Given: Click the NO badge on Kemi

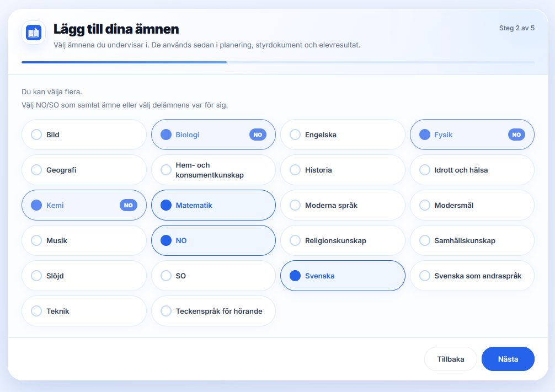Looking at the screenshot, I should pyautogui.click(x=129, y=205).
